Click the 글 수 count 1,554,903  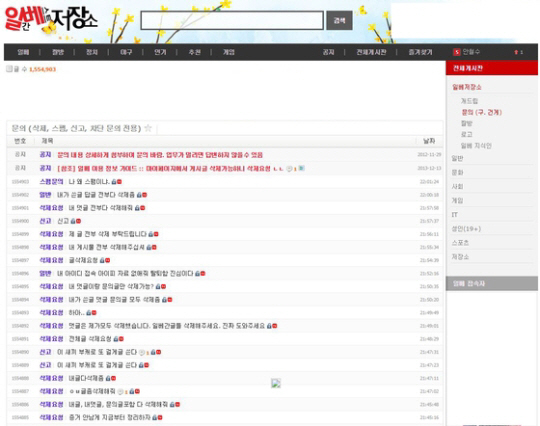[x=42, y=69]
